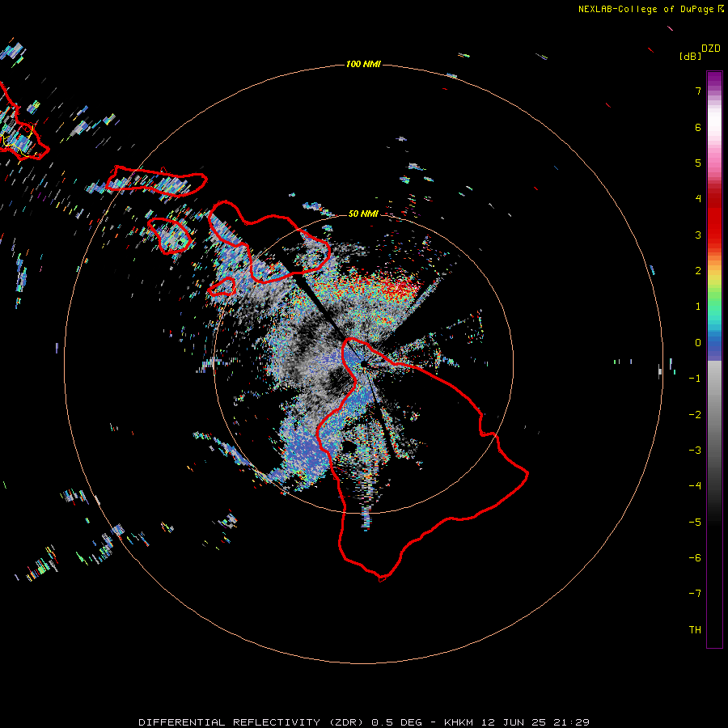Viewport: 728px width, 728px height.
Task: Click the '6' value on color scale
Action: tap(698, 127)
